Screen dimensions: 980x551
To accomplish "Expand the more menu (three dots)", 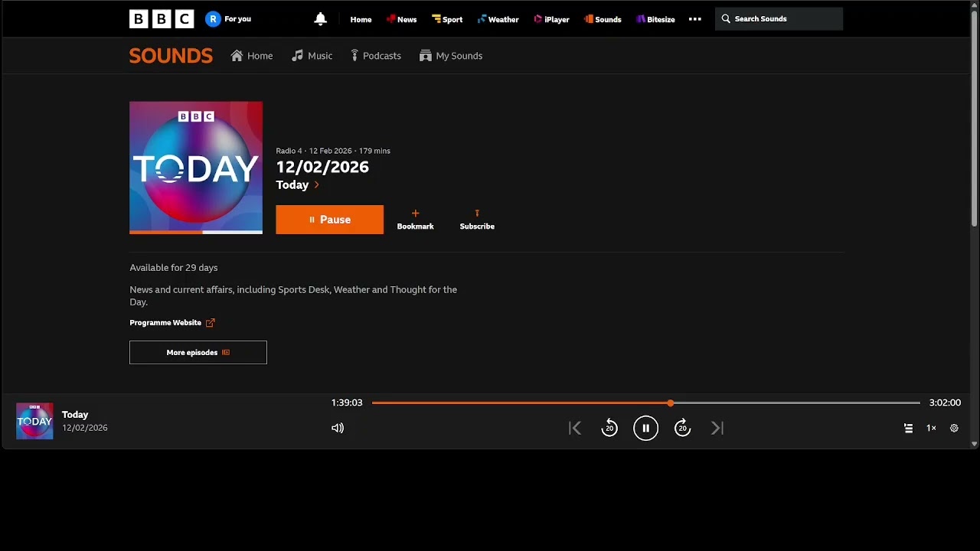I will coord(695,19).
